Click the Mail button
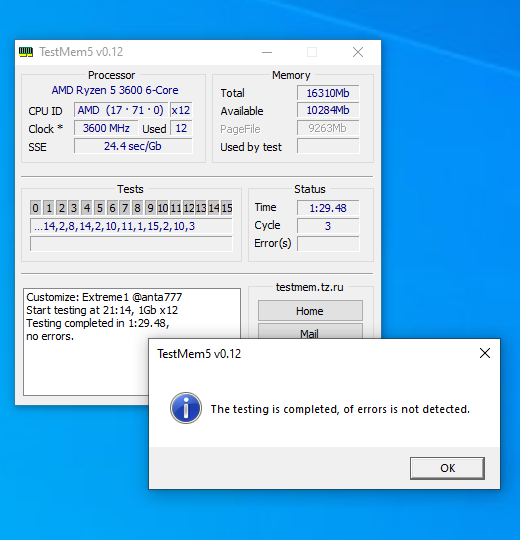520x540 pixels. pos(310,331)
